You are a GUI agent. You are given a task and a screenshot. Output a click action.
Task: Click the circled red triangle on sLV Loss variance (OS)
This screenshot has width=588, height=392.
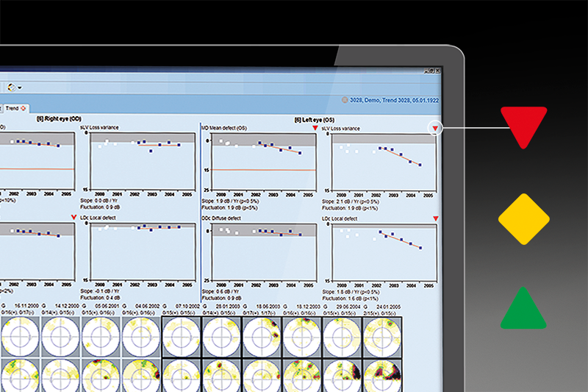click(x=436, y=129)
